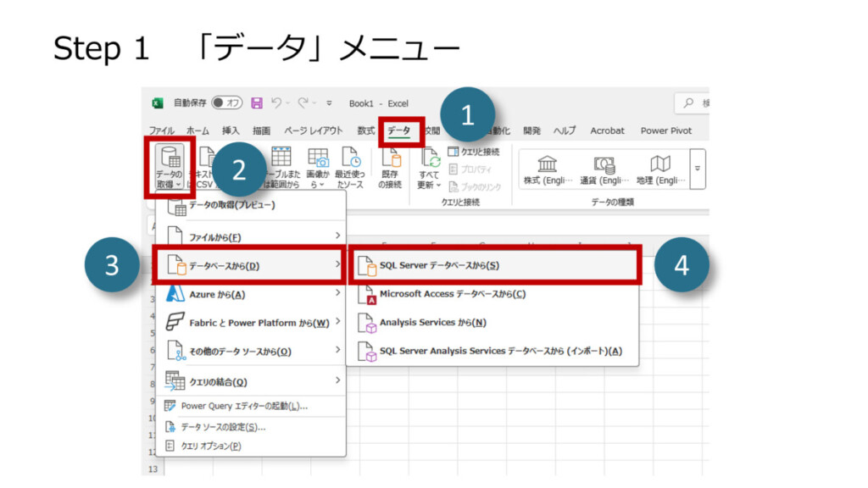Image resolution: width=868 pixels, height=488 pixels.
Task: Open the ファイル tab
Action: [162, 130]
